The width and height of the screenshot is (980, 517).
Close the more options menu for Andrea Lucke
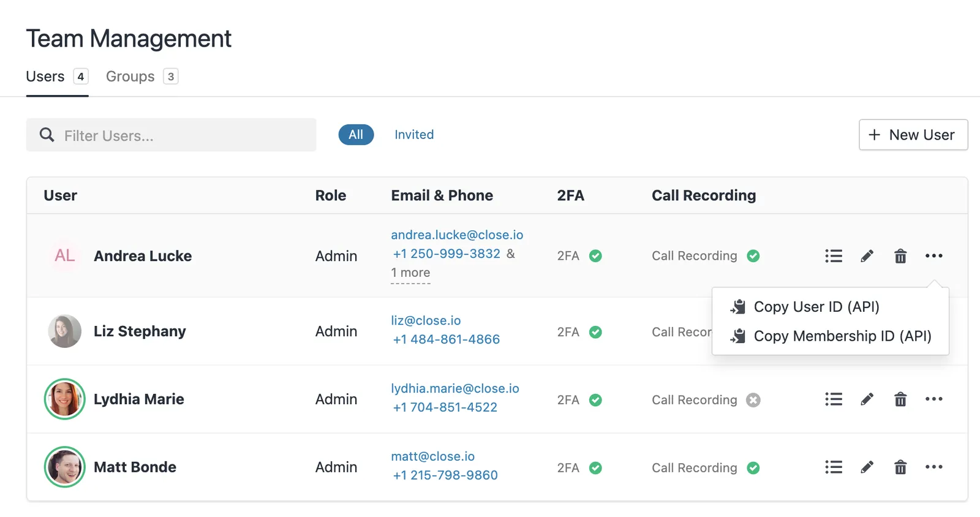click(x=934, y=256)
